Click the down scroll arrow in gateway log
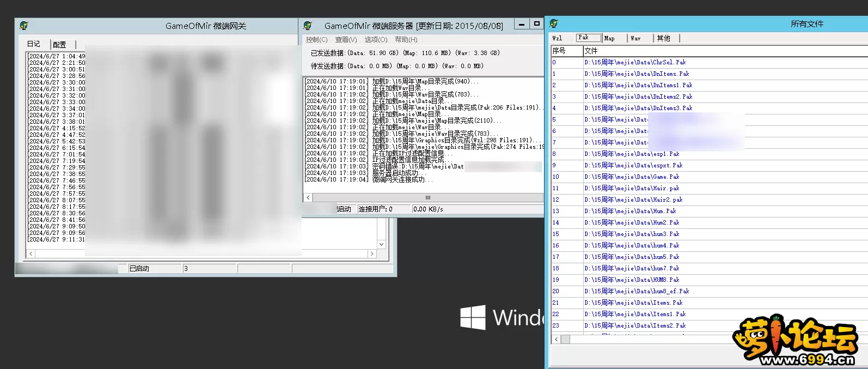Viewport: 868px width, 369px height. click(x=382, y=245)
